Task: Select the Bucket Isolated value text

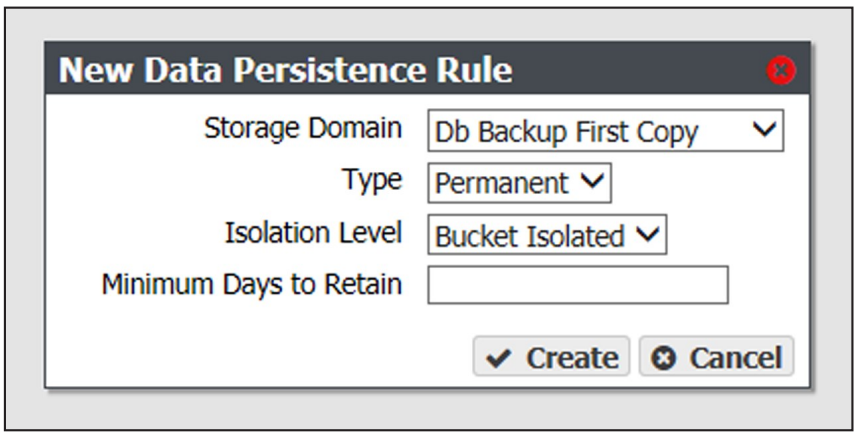Action: coord(529,236)
